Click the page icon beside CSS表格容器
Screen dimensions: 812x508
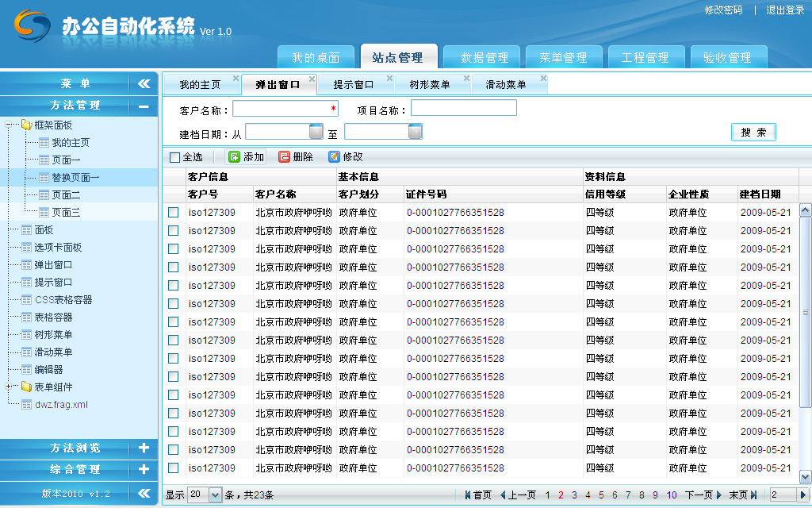click(26, 299)
